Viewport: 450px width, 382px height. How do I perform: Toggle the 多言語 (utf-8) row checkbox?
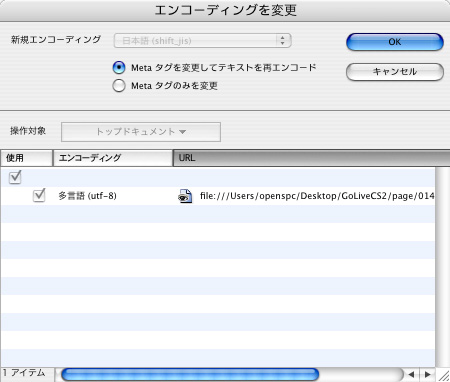click(x=39, y=195)
